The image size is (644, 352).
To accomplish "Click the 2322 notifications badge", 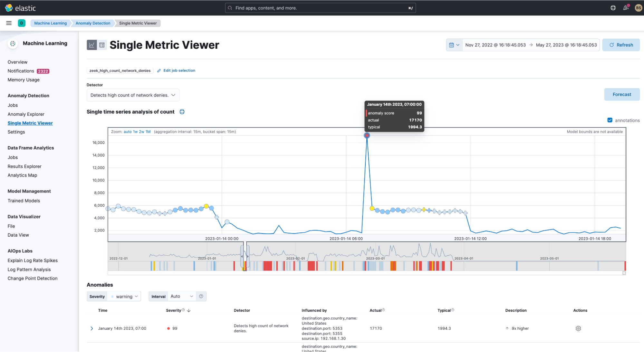I will (43, 71).
